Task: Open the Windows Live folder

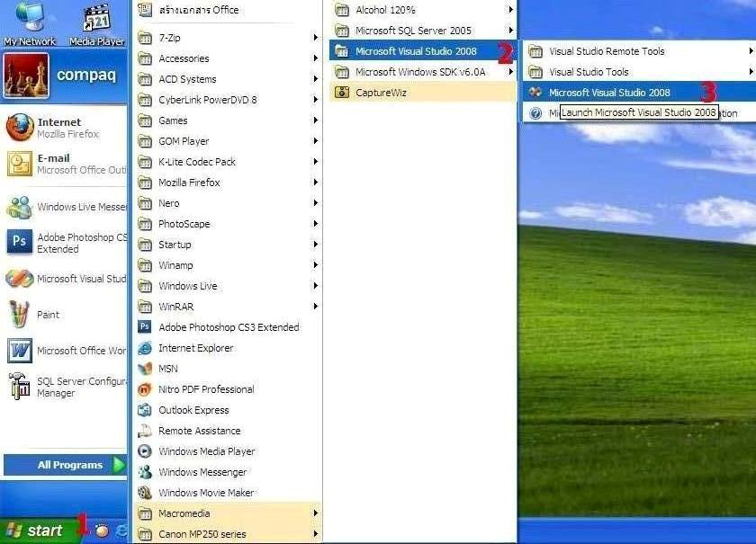Action: 227,286
